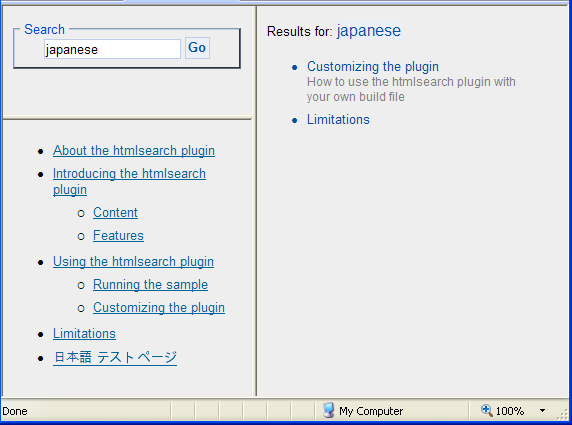Click the My Computer zone icon
Screen dimensions: 572x425
tap(328, 410)
